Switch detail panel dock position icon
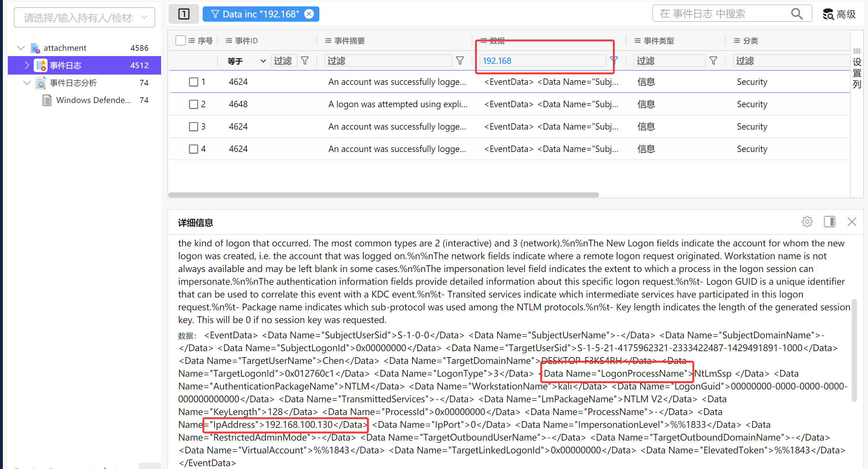The width and height of the screenshot is (868, 469). [829, 222]
